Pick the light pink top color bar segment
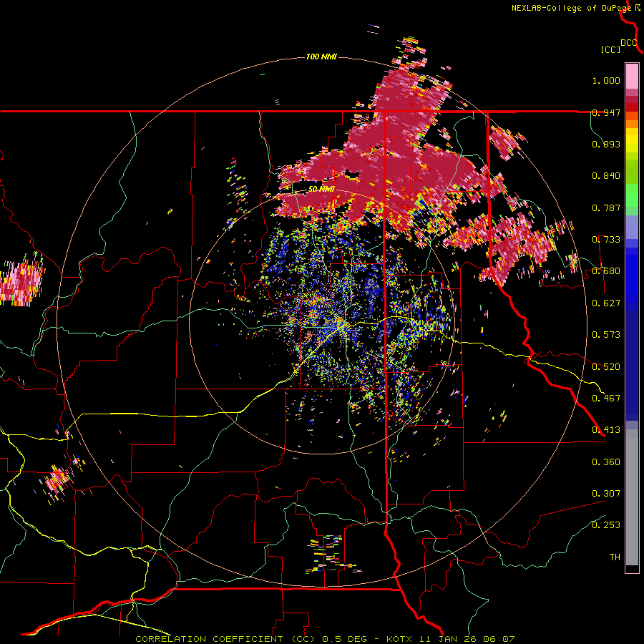 (x=632, y=77)
